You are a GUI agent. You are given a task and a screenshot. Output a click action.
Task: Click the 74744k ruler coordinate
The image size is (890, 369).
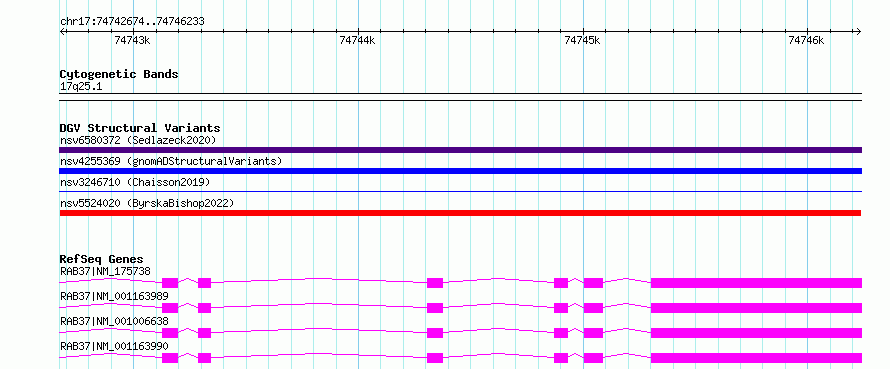click(357, 40)
